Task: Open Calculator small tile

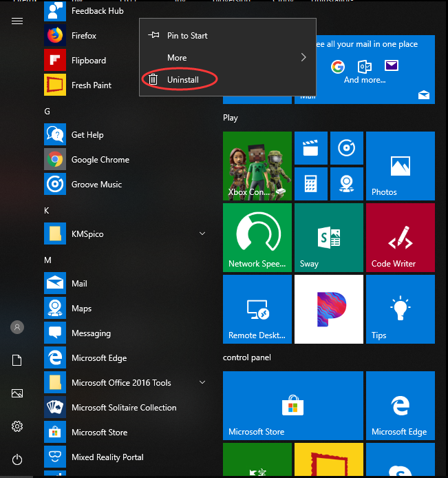Action: coord(311,184)
